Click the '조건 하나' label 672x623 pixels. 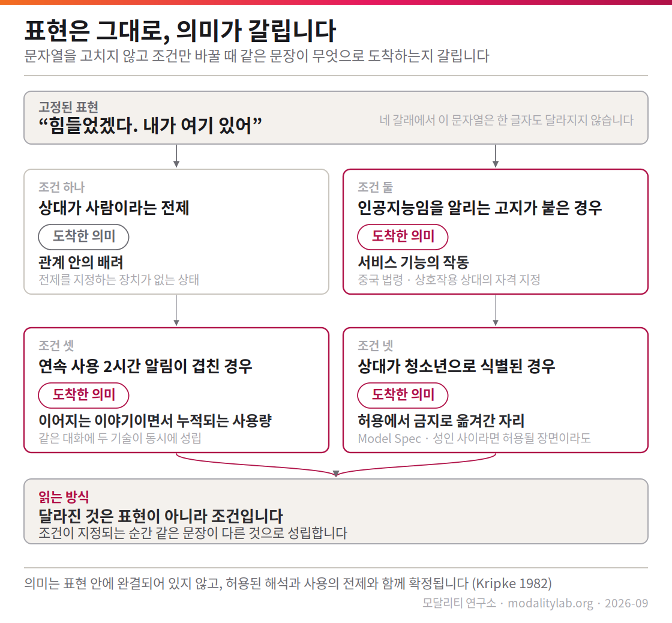point(62,187)
